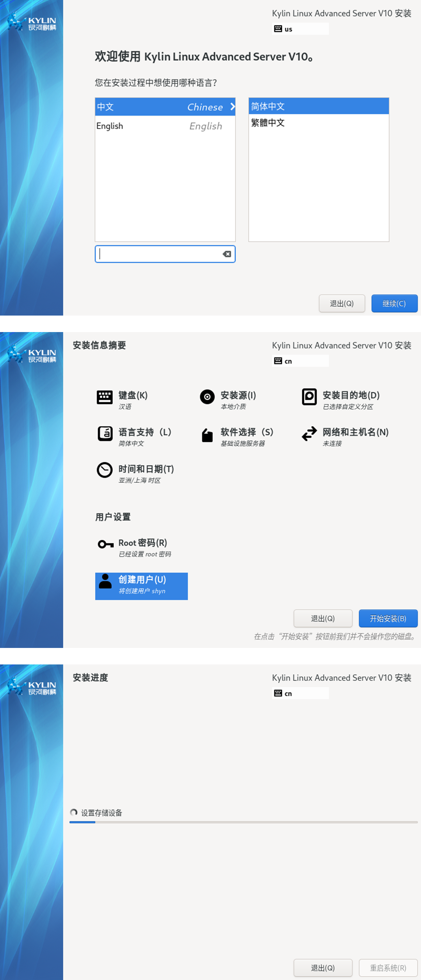Image resolution: width=421 pixels, height=980 pixels.
Task: Click the 开始安装(B) button
Action: tap(388, 618)
